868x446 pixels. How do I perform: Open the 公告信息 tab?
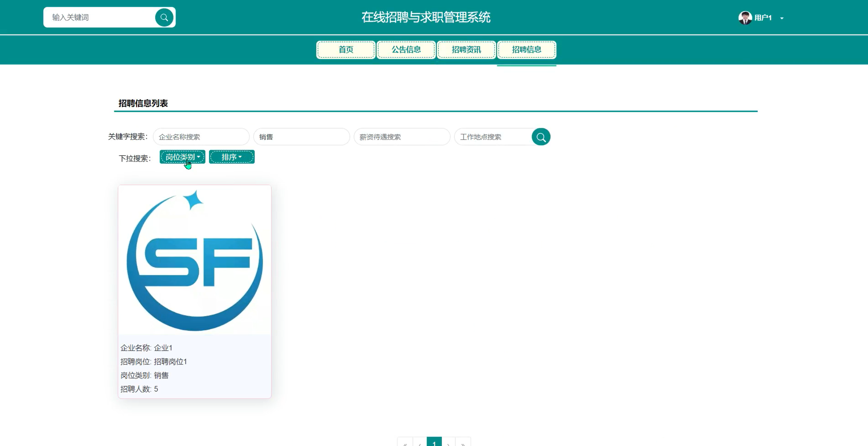(406, 50)
